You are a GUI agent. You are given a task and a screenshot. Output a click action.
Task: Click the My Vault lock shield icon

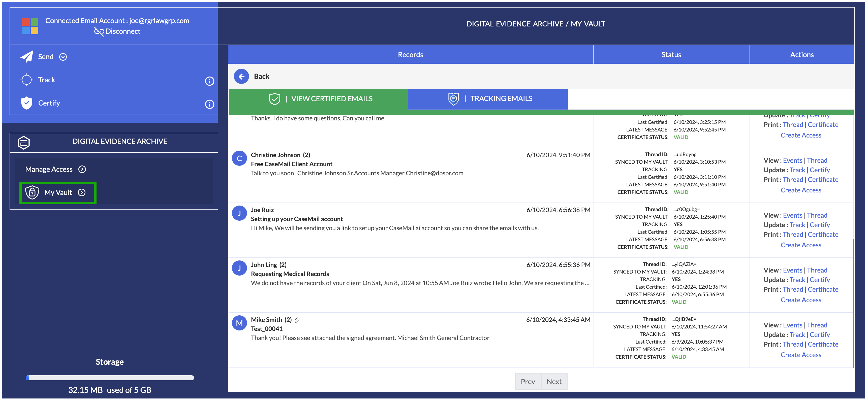pos(32,192)
